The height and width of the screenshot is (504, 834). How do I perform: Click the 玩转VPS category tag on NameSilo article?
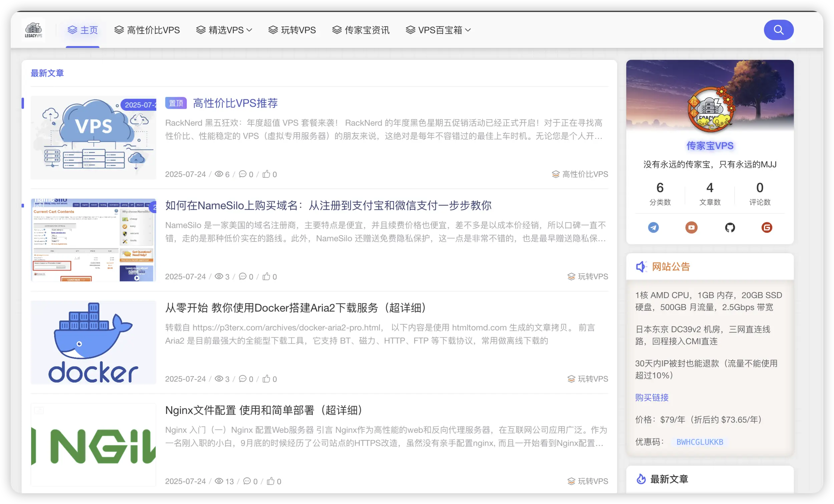[x=587, y=276]
